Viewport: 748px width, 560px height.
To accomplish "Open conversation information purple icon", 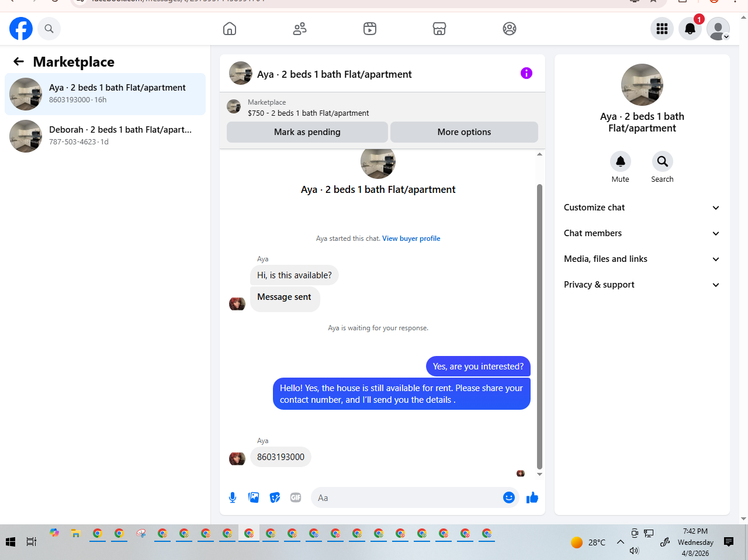I will click(527, 73).
